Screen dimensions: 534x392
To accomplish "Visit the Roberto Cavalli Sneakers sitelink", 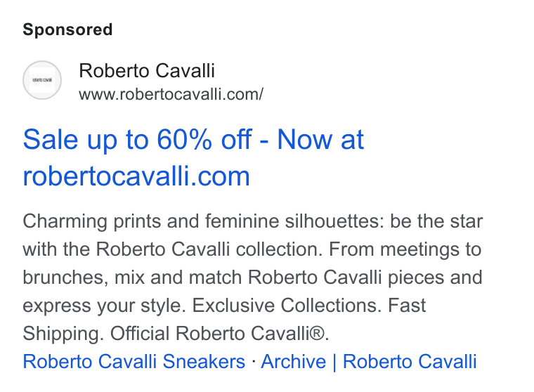I will point(133,361).
